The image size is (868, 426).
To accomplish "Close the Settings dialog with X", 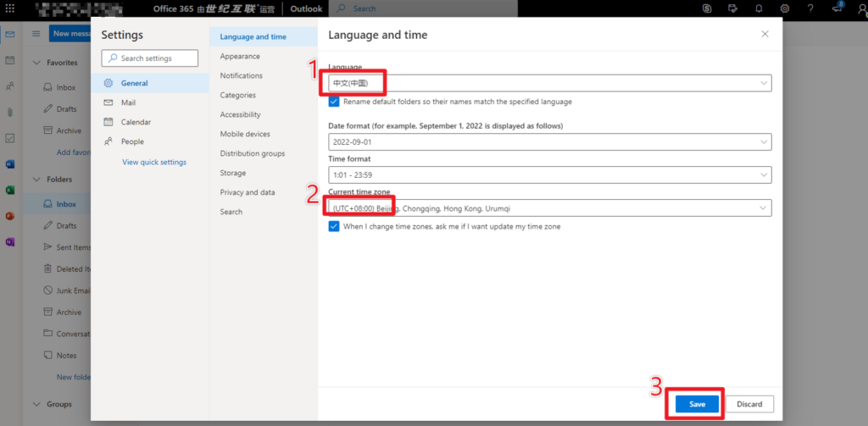I will (765, 35).
